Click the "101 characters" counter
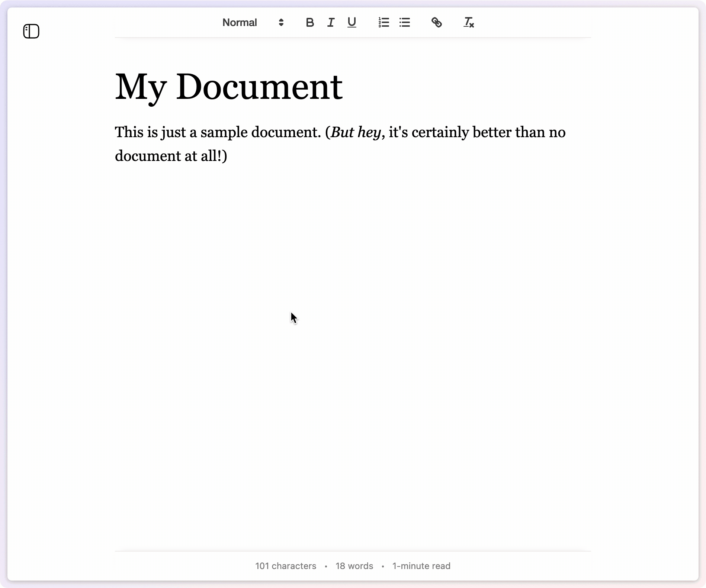The width and height of the screenshot is (706, 588). coord(285,566)
